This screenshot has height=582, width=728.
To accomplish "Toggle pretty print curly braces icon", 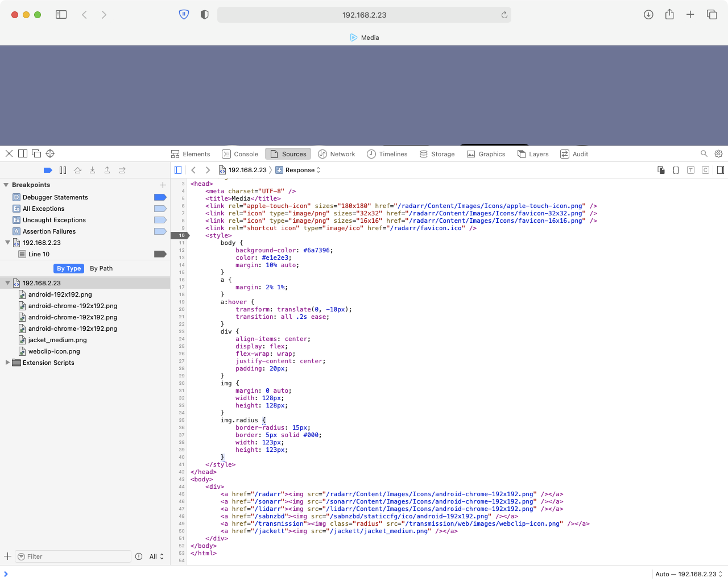I will tap(676, 170).
